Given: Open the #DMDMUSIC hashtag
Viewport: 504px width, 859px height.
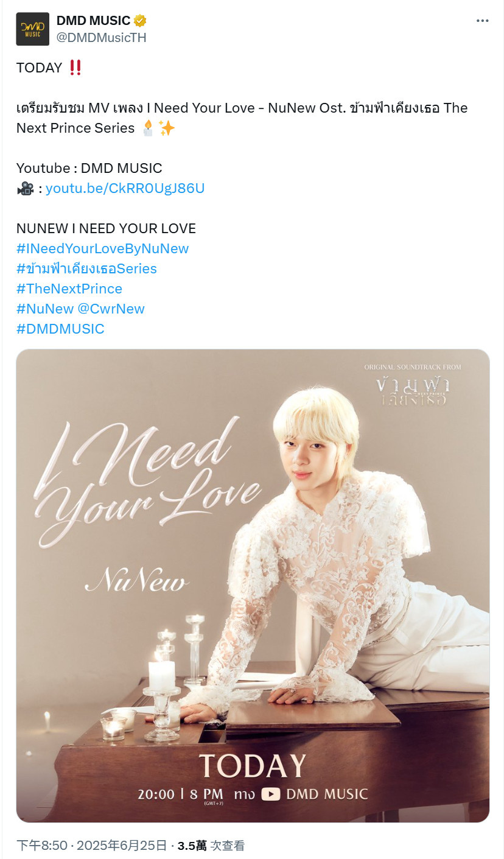Looking at the screenshot, I should point(60,329).
